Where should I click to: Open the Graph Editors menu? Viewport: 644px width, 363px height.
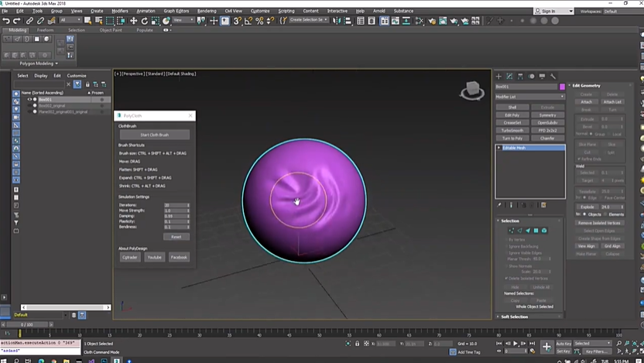click(176, 11)
